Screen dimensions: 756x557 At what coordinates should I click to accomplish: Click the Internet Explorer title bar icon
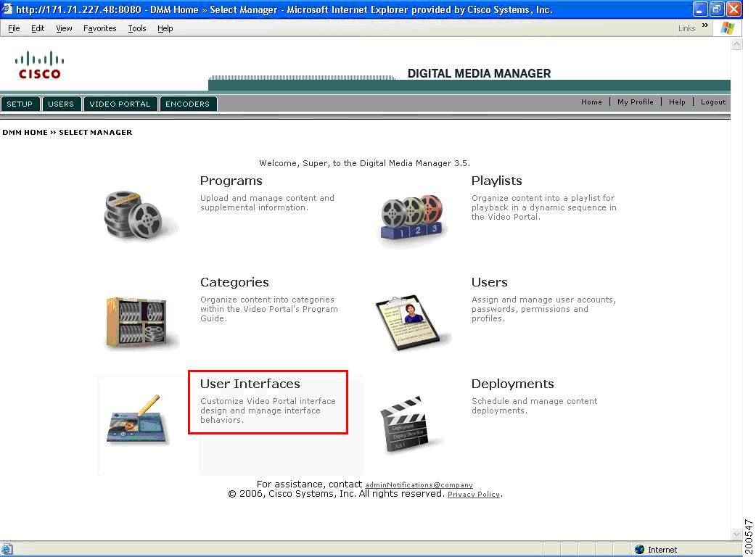pos(7,9)
